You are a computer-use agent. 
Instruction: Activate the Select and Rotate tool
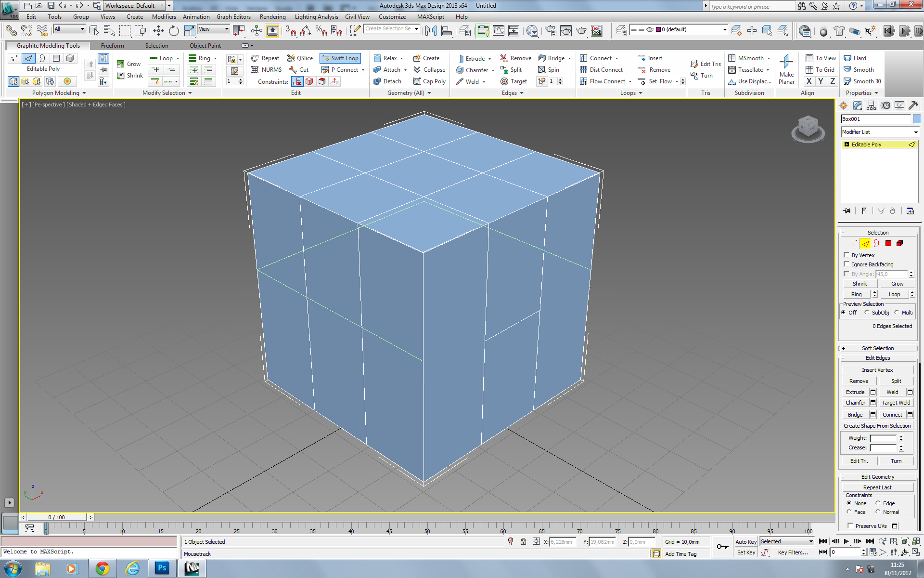pos(174,31)
